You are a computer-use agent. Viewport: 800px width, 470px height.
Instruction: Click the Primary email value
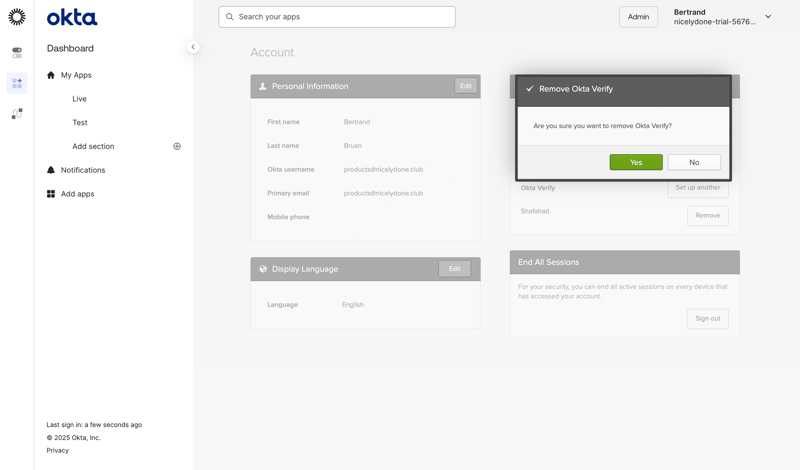point(383,193)
